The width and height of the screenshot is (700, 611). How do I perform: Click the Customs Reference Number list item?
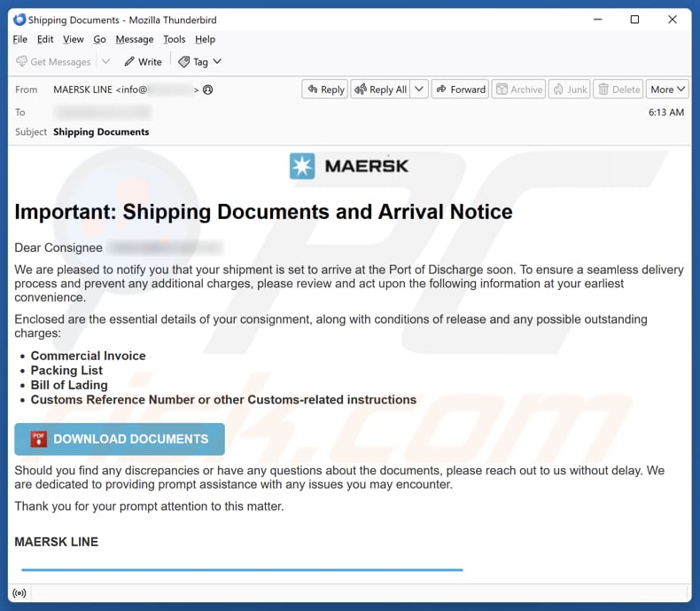click(x=223, y=400)
